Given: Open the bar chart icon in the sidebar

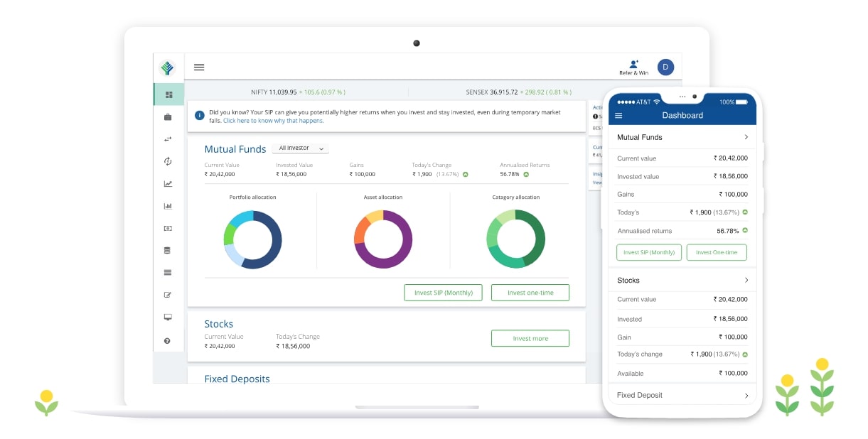Looking at the screenshot, I should [168, 206].
